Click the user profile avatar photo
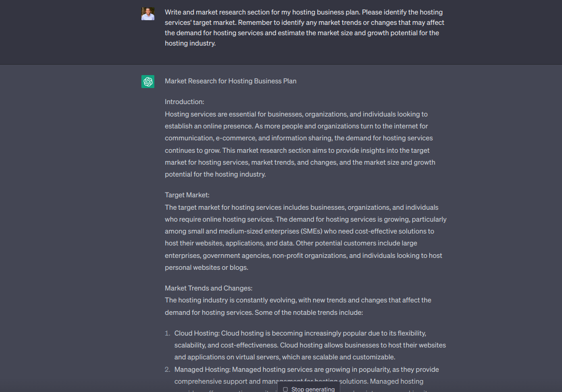Image resolution: width=562 pixels, height=392 pixels. pos(148,13)
